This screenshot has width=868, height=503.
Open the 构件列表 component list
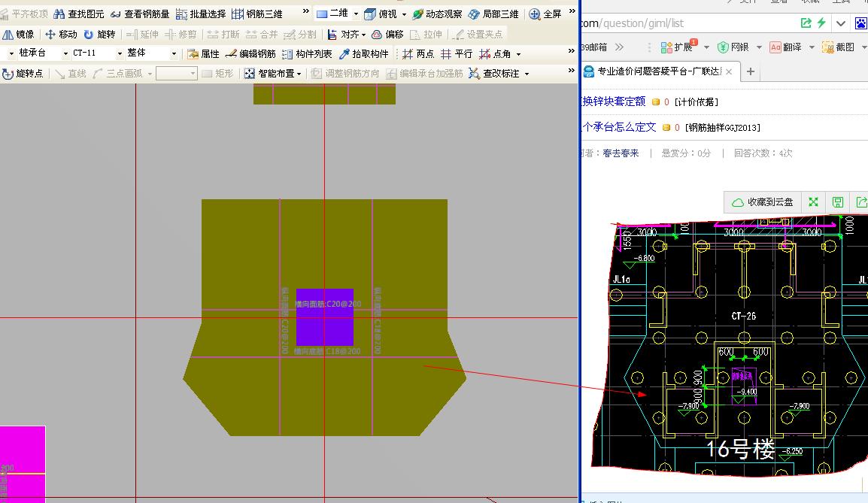pos(307,53)
